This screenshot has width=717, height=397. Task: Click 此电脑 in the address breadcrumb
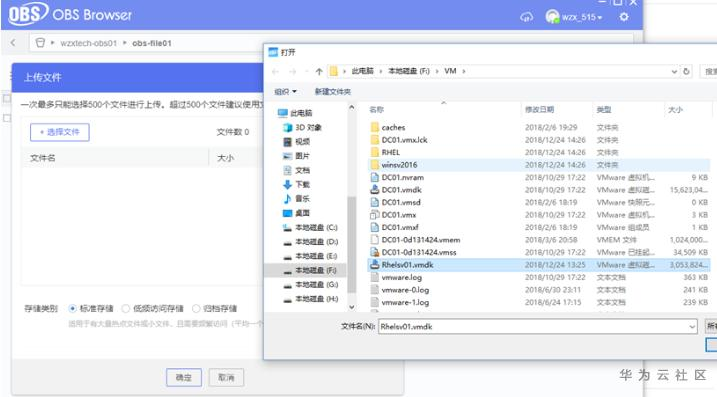(363, 71)
